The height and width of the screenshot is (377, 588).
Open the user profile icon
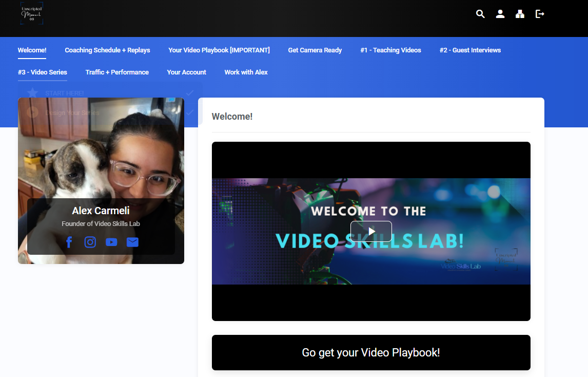500,14
